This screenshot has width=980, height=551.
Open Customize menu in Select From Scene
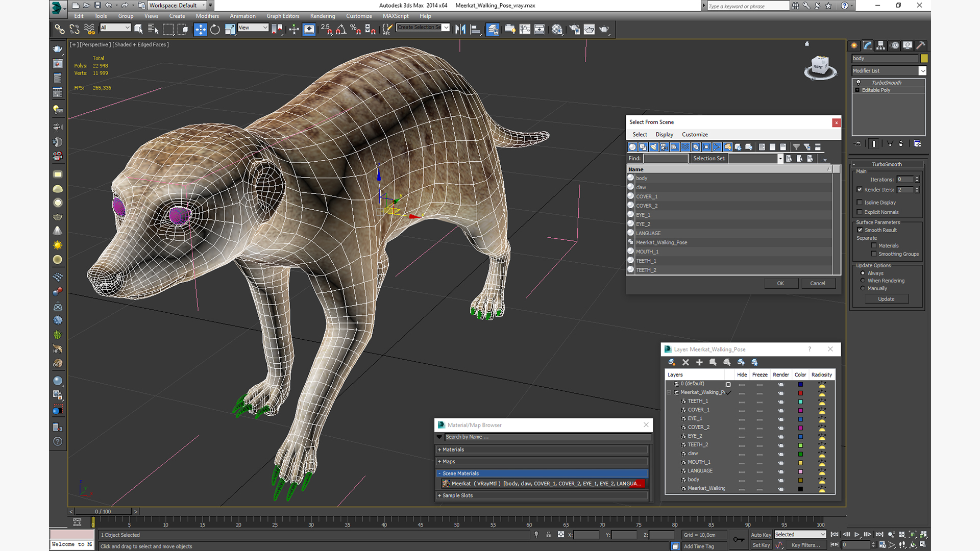point(695,135)
